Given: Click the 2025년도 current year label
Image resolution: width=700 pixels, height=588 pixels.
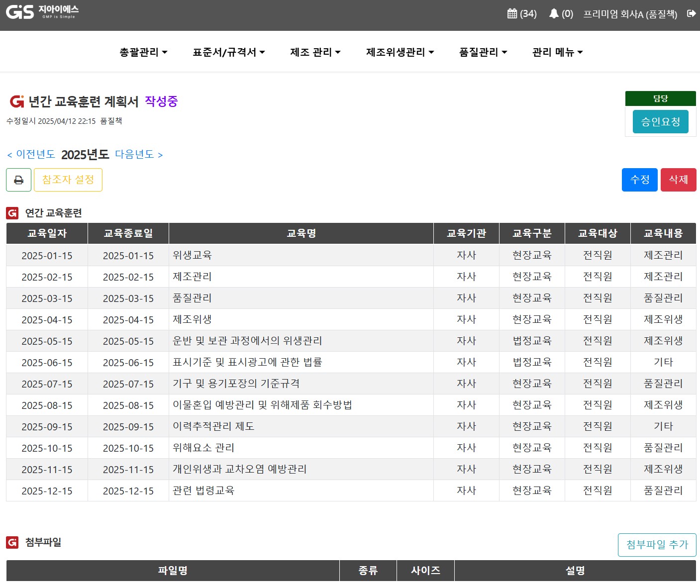Looking at the screenshot, I should coord(85,155).
